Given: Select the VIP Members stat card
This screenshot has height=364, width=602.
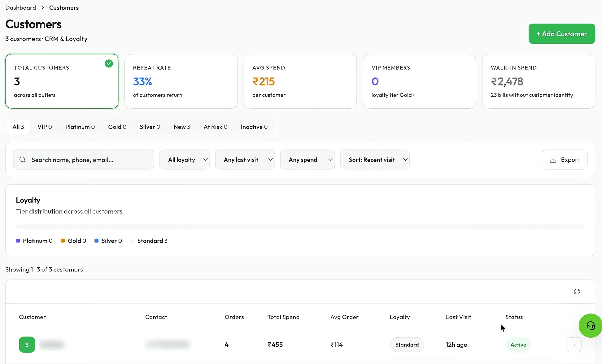Looking at the screenshot, I should click(x=419, y=81).
